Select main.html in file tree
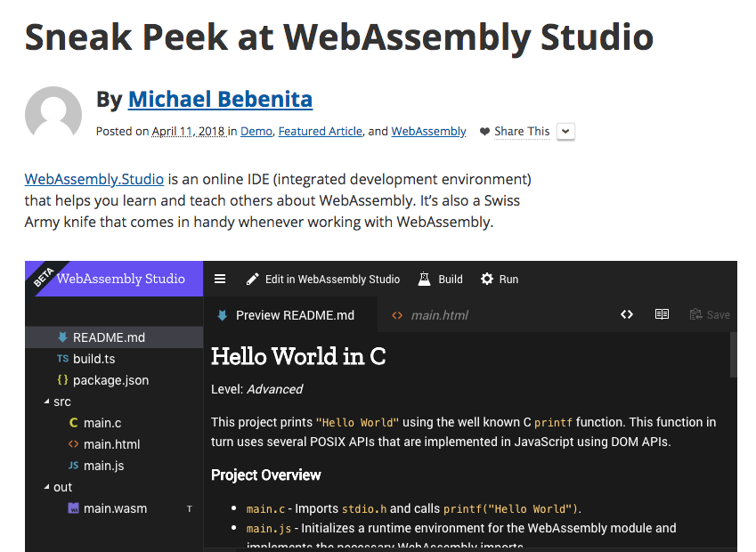 (114, 444)
